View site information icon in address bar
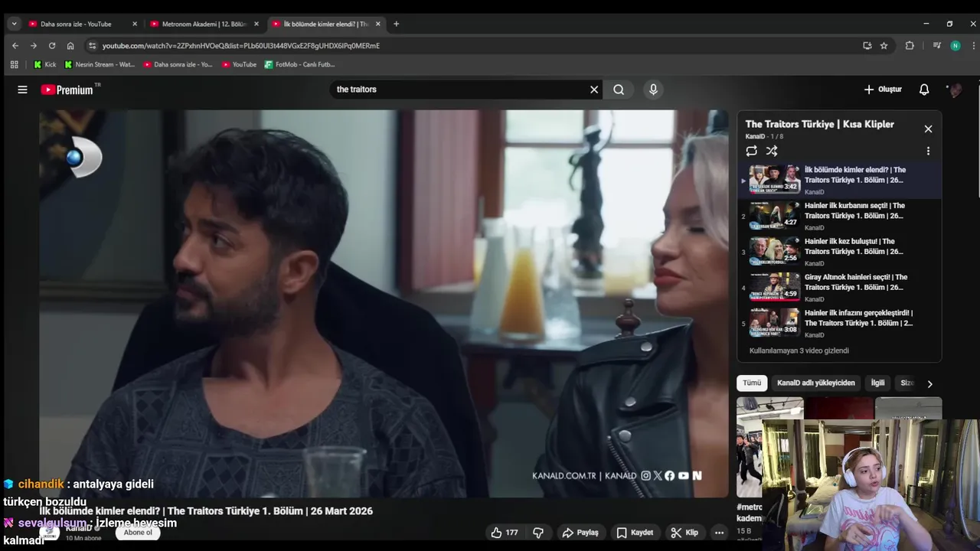Image resolution: width=980 pixels, height=551 pixels. [93, 46]
